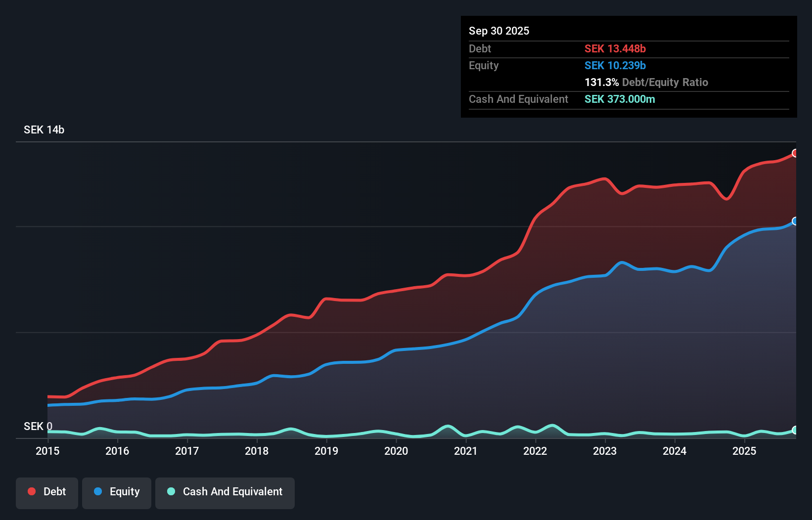This screenshot has height=520, width=812.
Task: Toggle the Equity series visibility
Action: coord(117,492)
